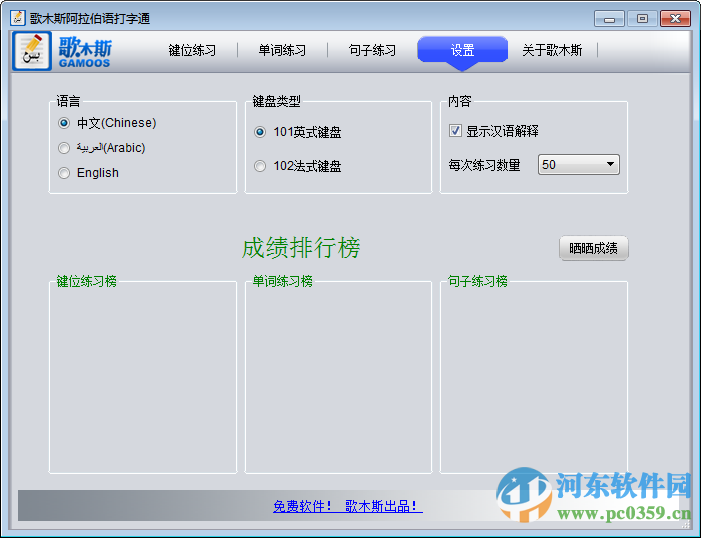Open the 关于歌木斯 tab
Screen dimensions: 701x538
click(x=553, y=50)
